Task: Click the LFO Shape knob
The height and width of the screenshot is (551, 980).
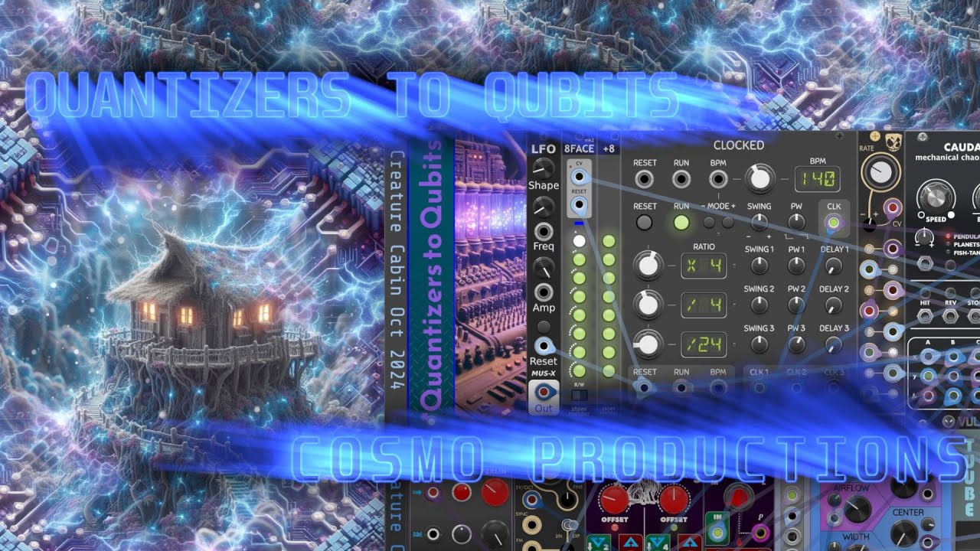Action: (543, 168)
